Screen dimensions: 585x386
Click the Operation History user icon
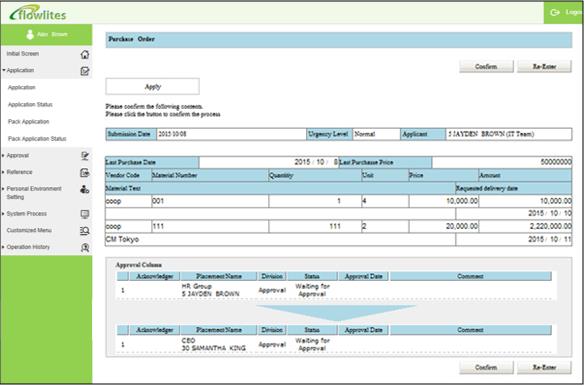coord(85,248)
